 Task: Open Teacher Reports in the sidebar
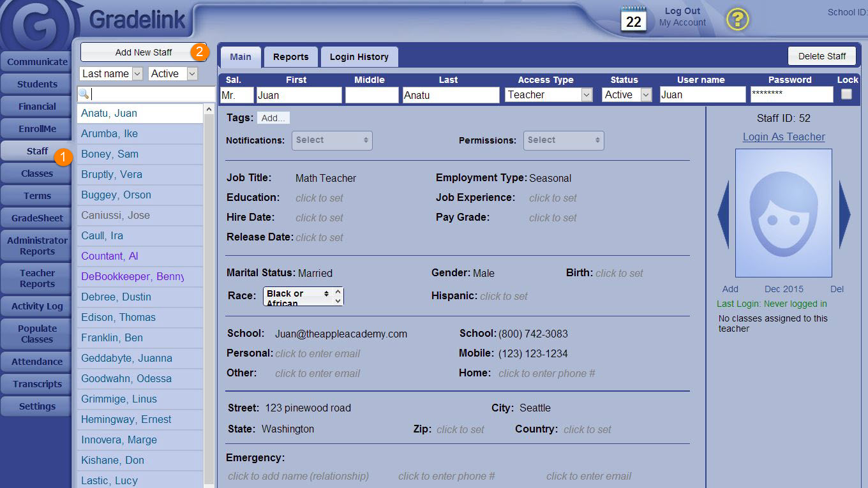tap(36, 279)
